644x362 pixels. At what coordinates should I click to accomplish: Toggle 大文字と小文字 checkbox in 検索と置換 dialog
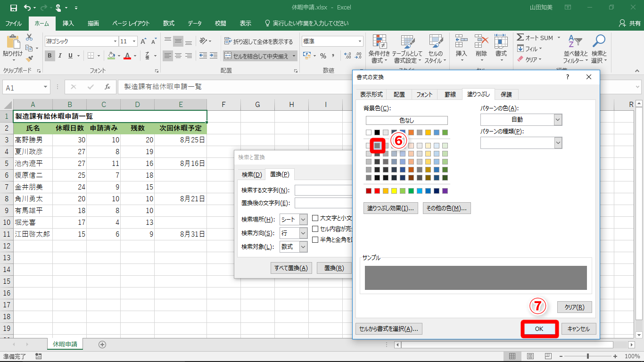click(x=315, y=218)
